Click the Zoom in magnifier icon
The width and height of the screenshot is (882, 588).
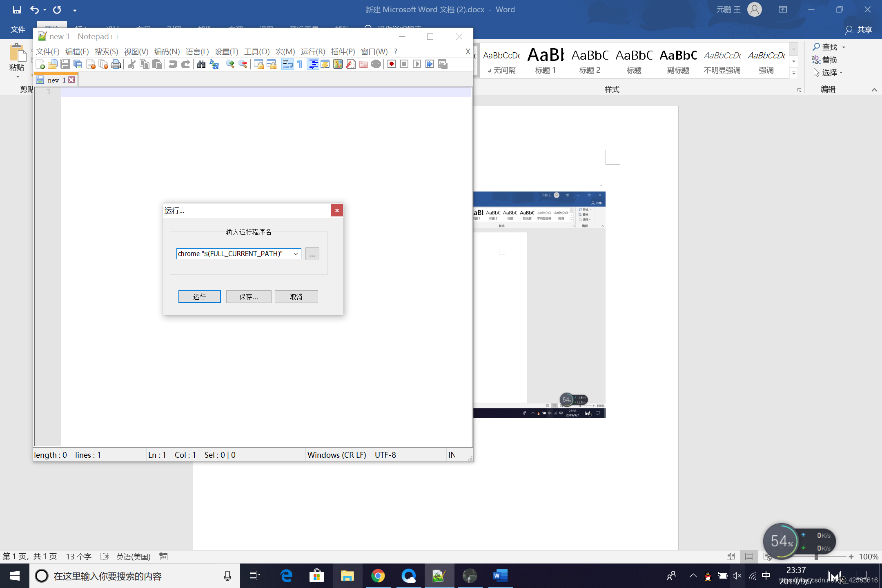click(x=230, y=64)
